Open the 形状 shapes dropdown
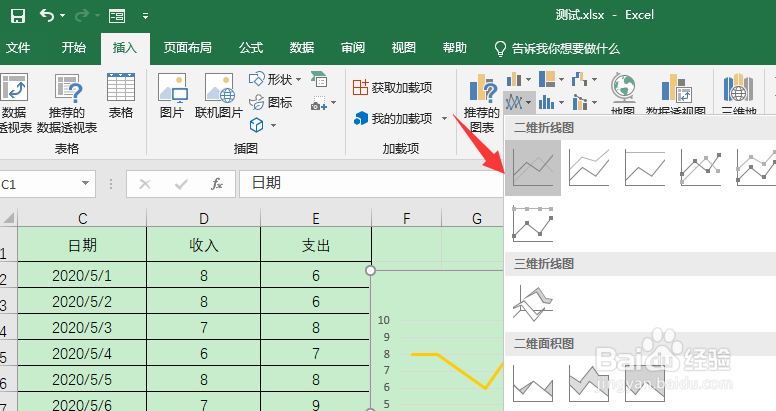The image size is (776, 411). click(x=275, y=79)
